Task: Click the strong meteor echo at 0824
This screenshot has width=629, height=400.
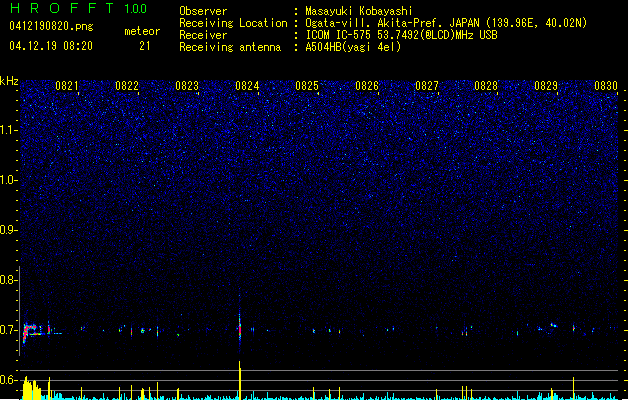Action: (x=240, y=326)
